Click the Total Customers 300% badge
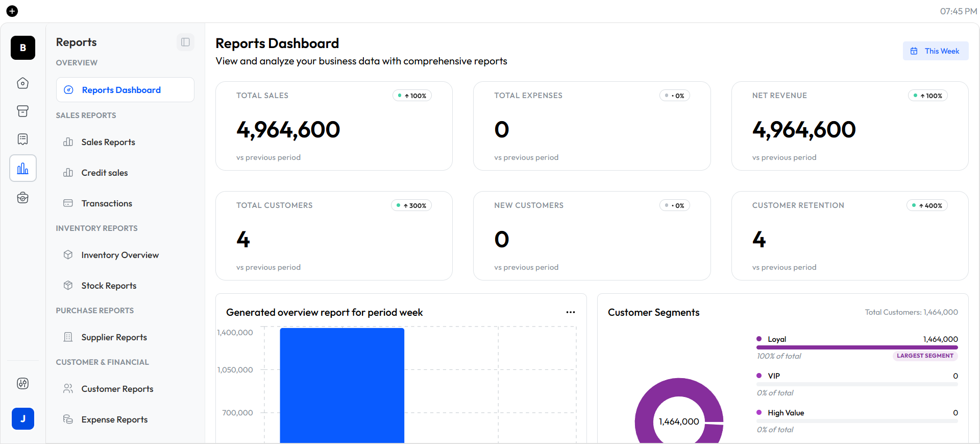 tap(411, 205)
